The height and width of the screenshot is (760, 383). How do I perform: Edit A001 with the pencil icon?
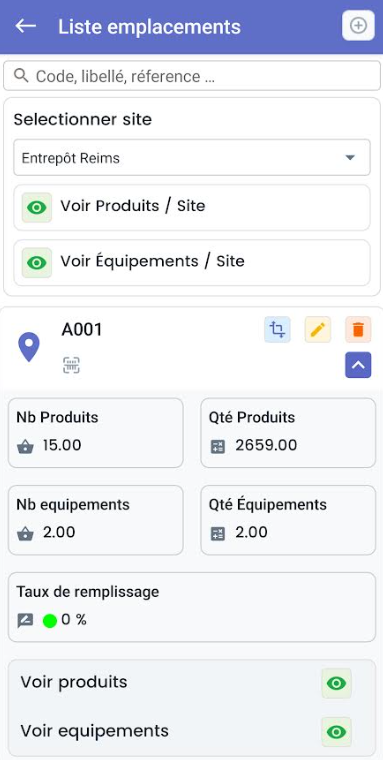coord(318,330)
